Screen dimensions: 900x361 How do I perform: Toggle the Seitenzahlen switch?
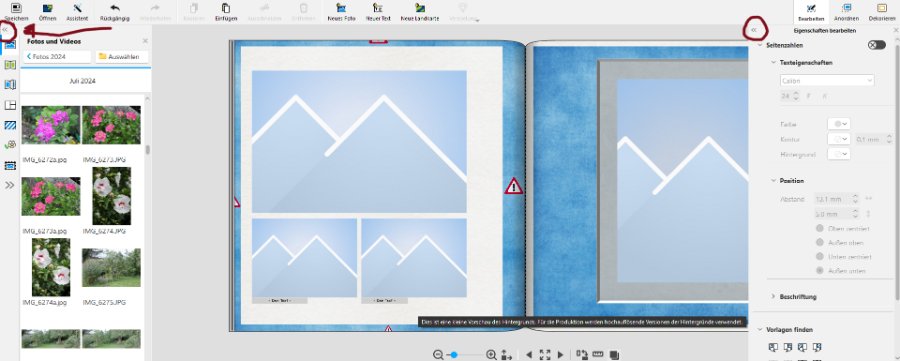click(876, 45)
